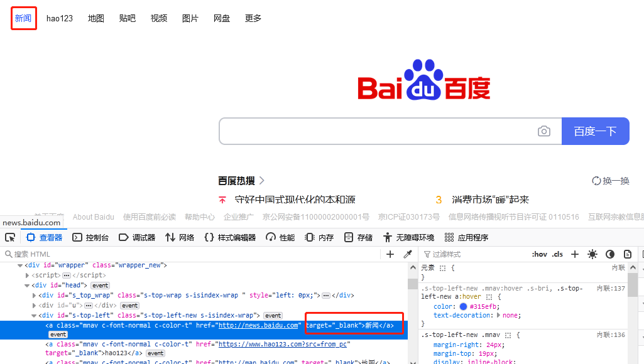
Task: Click the funnel icon in 过滤样式 box
Action: tap(427, 254)
